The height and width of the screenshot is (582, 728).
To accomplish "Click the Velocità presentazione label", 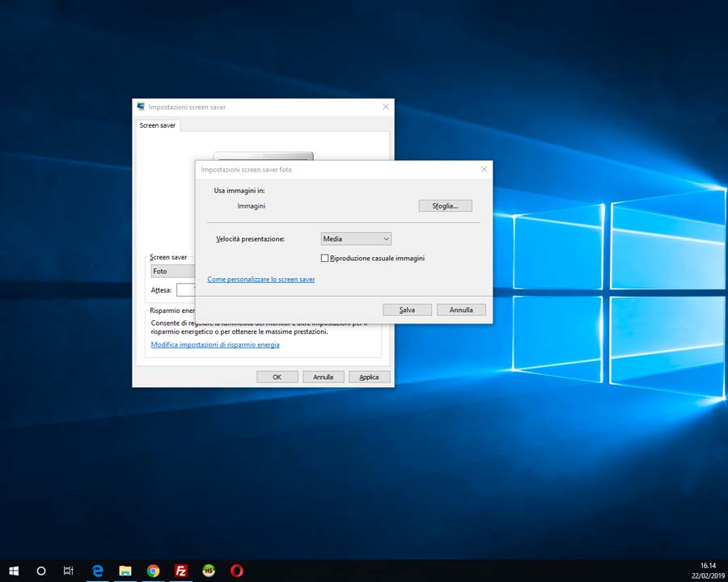I will click(250, 239).
